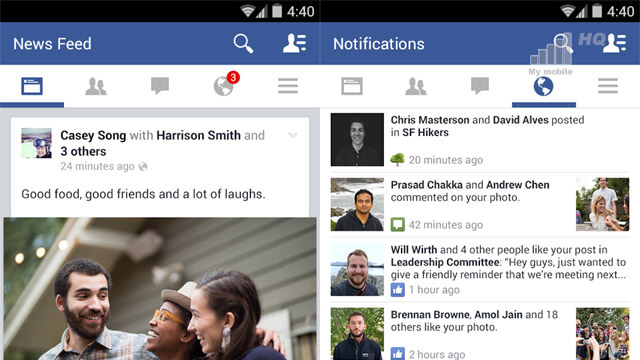Screen dimensions: 640x360
Task: Open the '3 others' tagged people link
Action: [83, 151]
